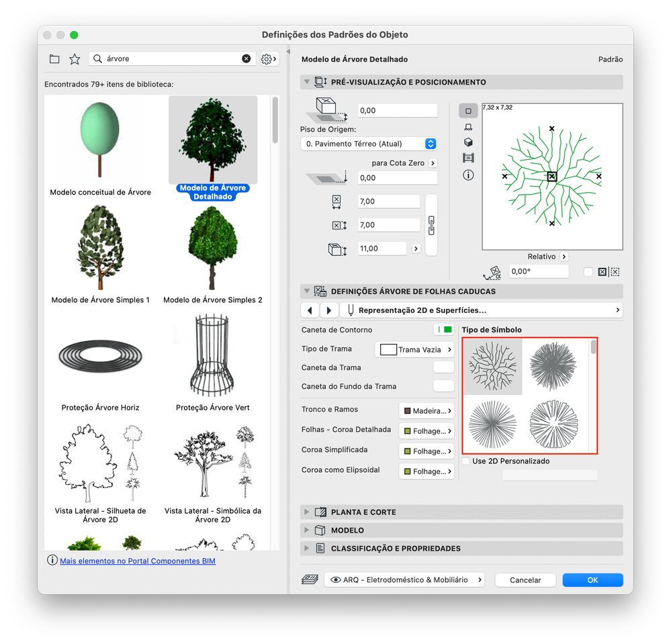This screenshot has width=671, height=644.
Task: Choose Proteção Árvore Horiz object
Action: [100, 356]
